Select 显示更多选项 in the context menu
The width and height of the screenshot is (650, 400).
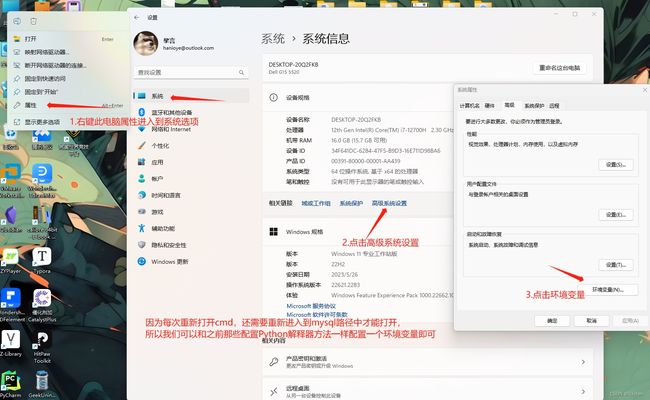pos(66,122)
